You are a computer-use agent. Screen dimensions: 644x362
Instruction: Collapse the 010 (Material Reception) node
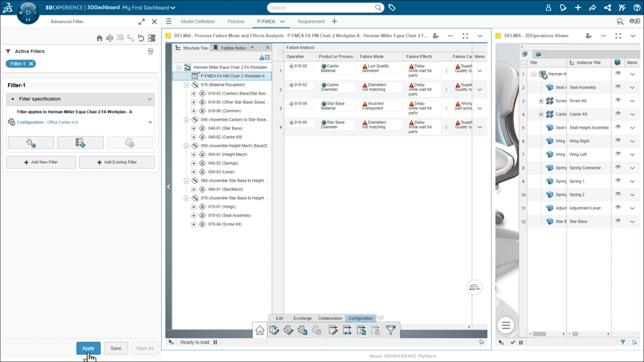[x=186, y=85]
